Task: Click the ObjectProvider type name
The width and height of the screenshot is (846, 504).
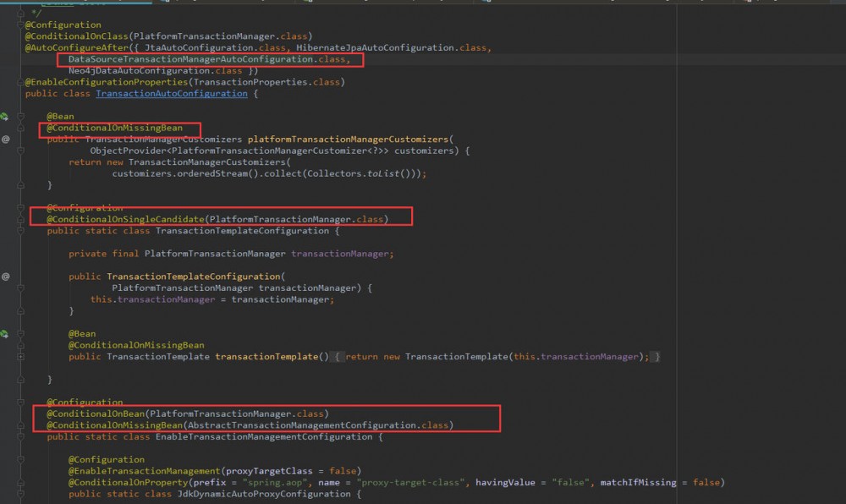Action: pyautogui.click(x=128, y=151)
